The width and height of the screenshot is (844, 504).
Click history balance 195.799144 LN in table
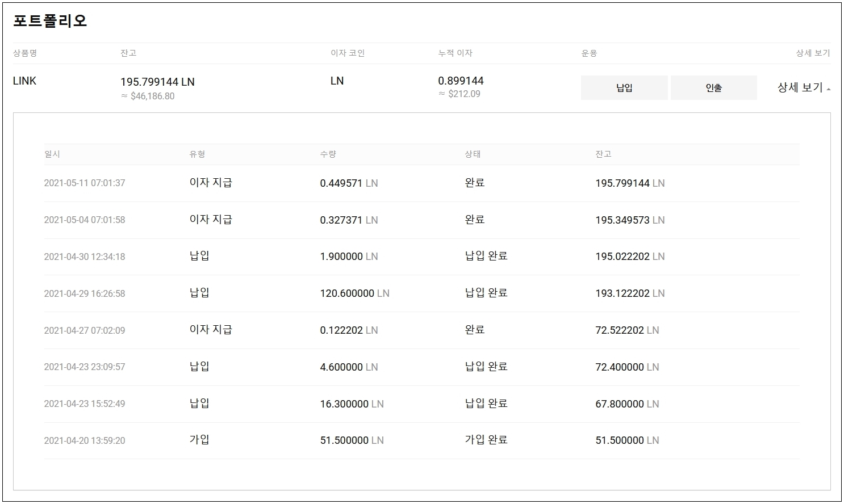(x=630, y=183)
